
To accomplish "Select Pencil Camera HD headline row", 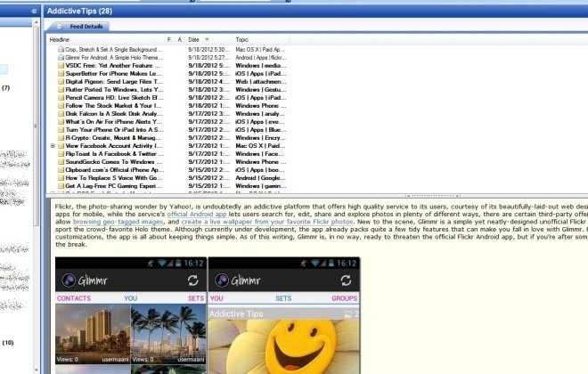I will 113,97.
